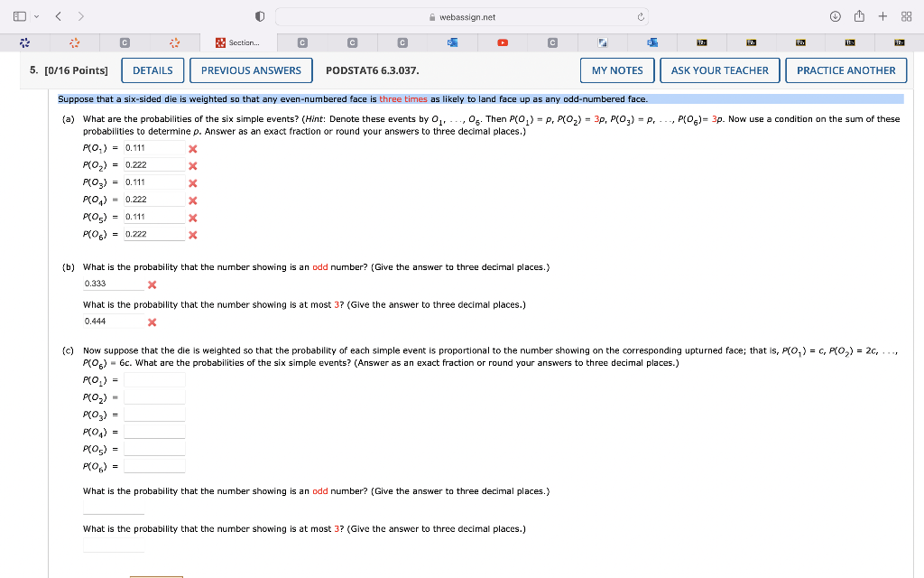Click the red X beside part (a) P(O1)
924x578 pixels.
point(193,149)
